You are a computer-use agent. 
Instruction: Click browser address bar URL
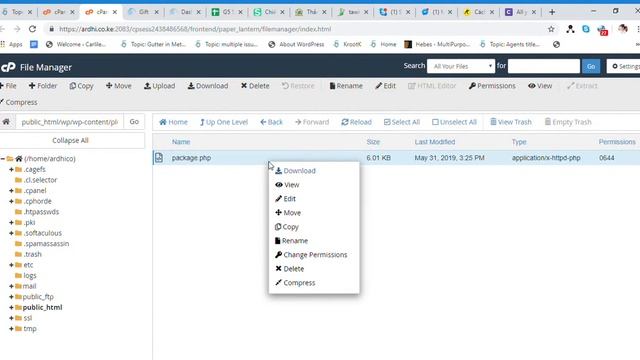pyautogui.click(x=195, y=29)
